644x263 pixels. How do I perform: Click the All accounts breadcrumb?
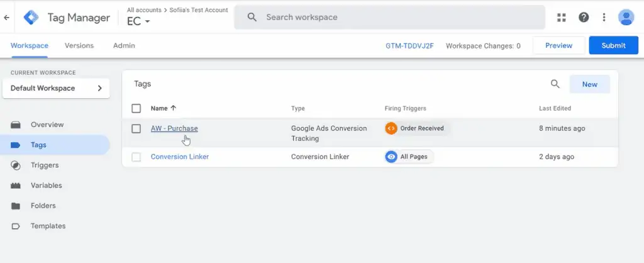[144, 10]
